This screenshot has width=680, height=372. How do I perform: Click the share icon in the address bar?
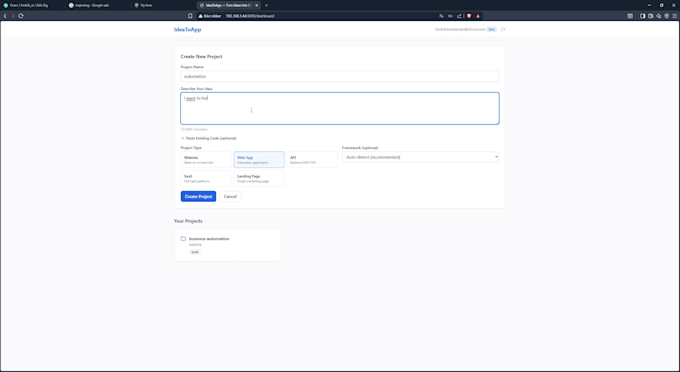click(x=459, y=16)
